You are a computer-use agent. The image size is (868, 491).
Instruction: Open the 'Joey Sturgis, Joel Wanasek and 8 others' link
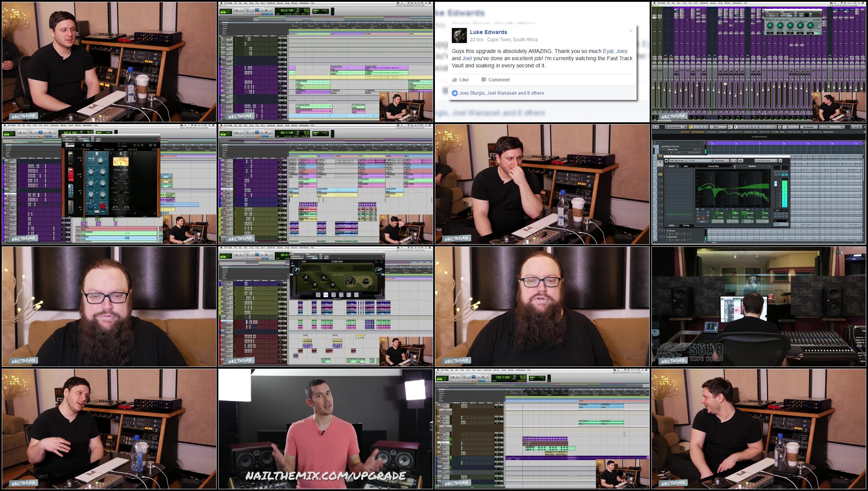tap(501, 93)
